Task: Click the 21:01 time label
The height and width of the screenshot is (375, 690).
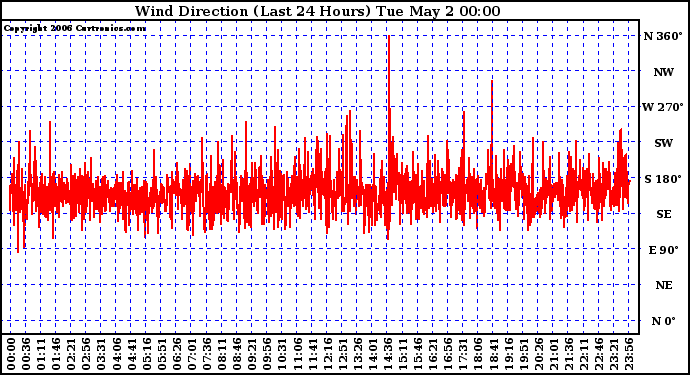Action: point(554,354)
